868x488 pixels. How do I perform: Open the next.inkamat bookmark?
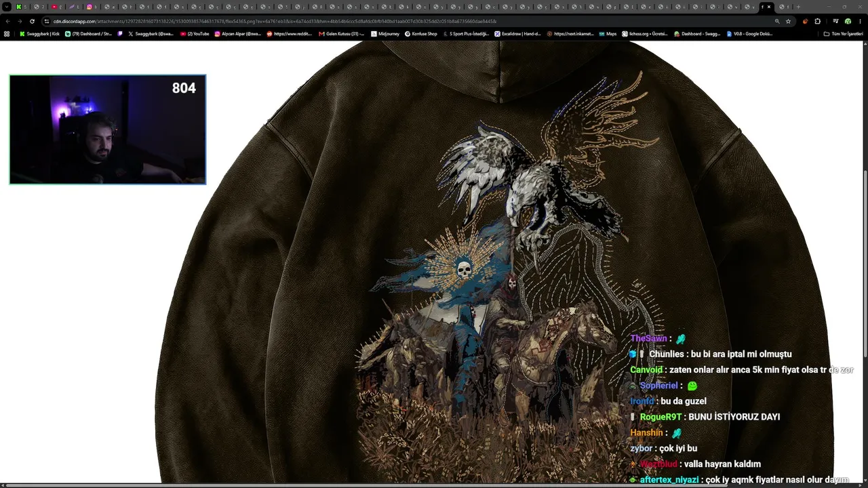(570, 33)
